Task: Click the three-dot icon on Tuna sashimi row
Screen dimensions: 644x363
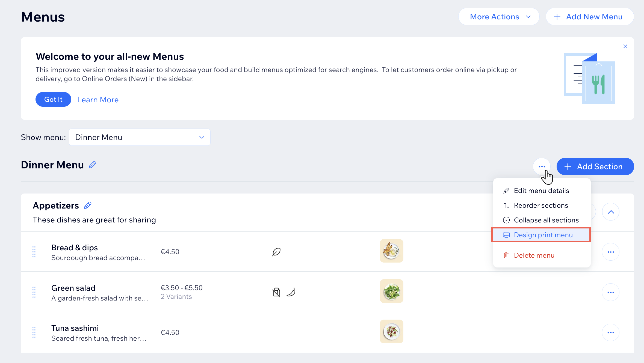Action: 611,332
